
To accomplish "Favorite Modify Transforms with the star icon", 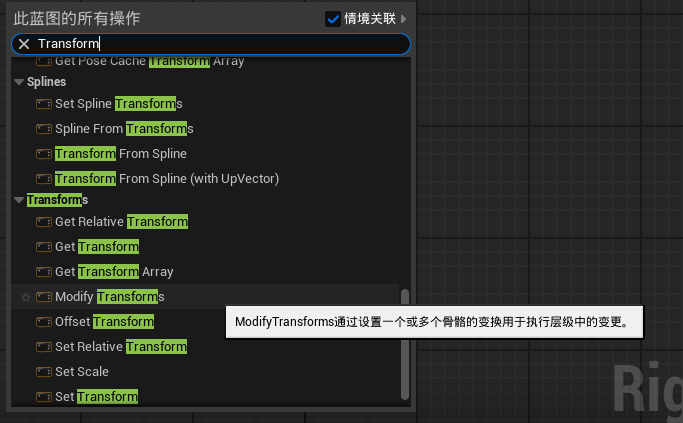I will point(26,297).
